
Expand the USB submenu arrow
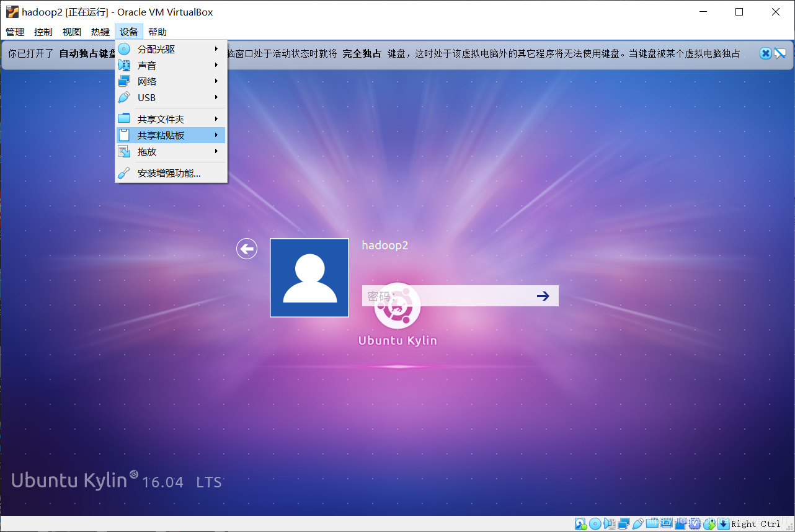coord(216,97)
